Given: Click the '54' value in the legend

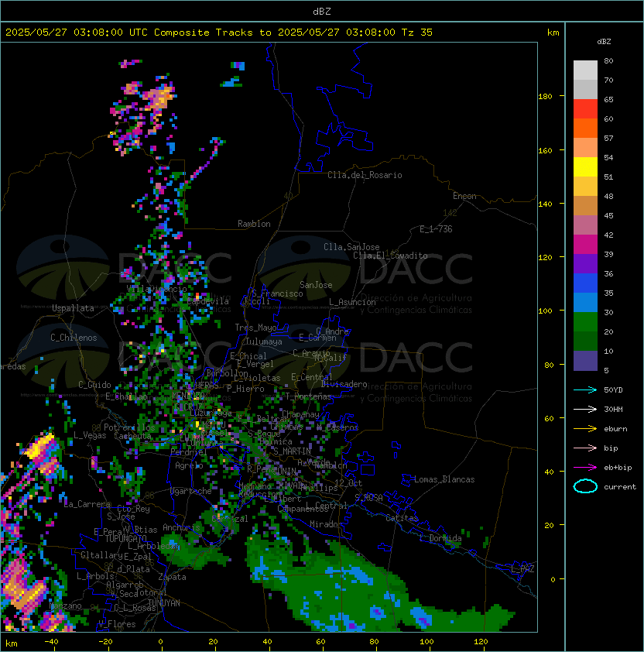Looking at the screenshot, I should pyautogui.click(x=608, y=158).
